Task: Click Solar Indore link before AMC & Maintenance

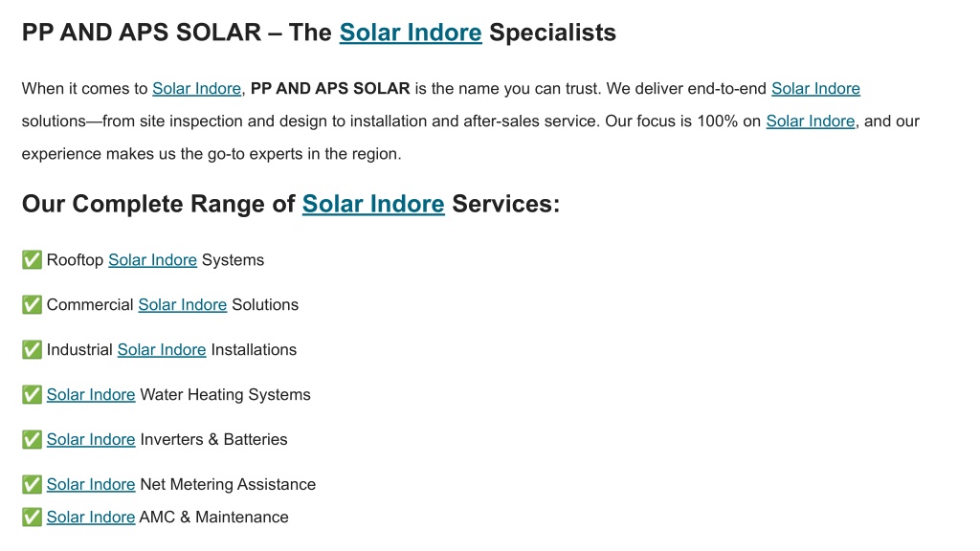Action: pos(91,518)
